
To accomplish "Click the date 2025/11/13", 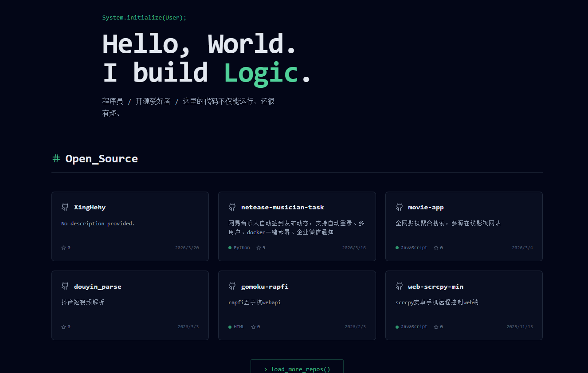I will [520, 327].
